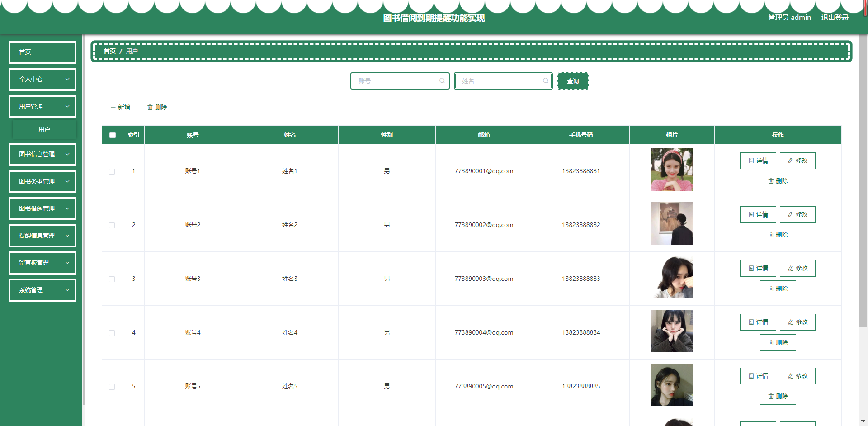Viewport: 868px width, 426px height.
Task: Click 用户 in the breadcrumb
Action: tap(132, 51)
